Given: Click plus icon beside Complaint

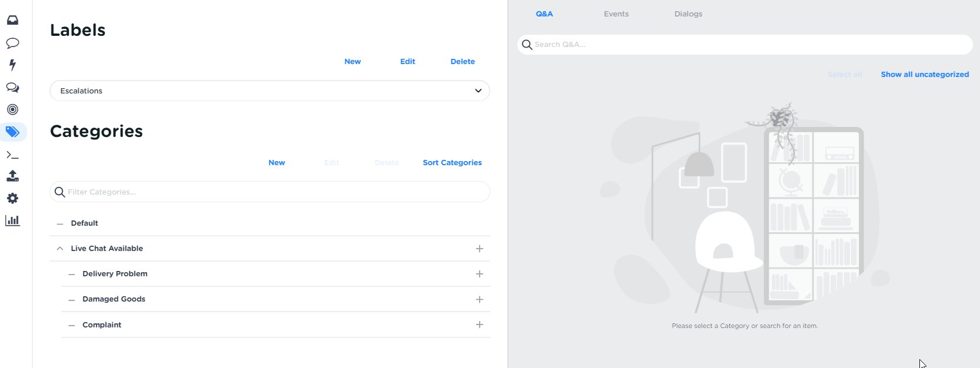Looking at the screenshot, I should tap(479, 324).
